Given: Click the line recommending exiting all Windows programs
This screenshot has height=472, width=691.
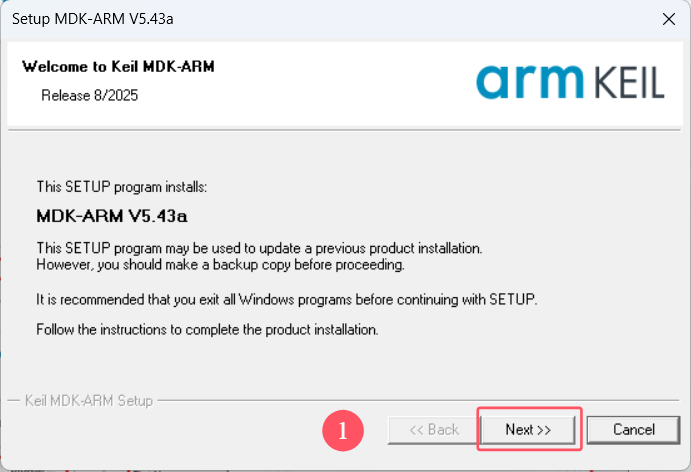Looking at the screenshot, I should (x=287, y=300).
